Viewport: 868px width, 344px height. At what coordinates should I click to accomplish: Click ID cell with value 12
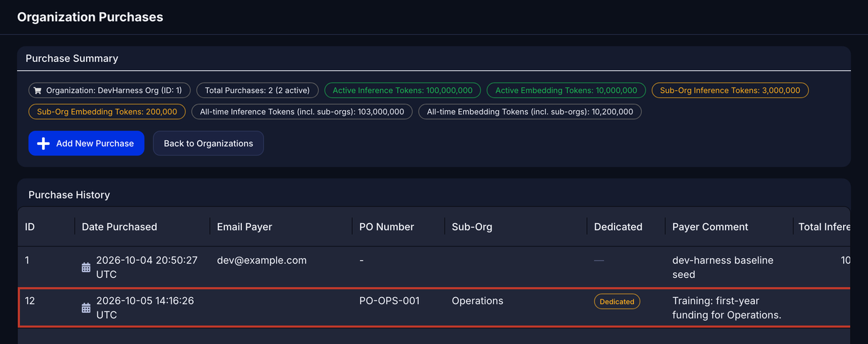[30, 301]
